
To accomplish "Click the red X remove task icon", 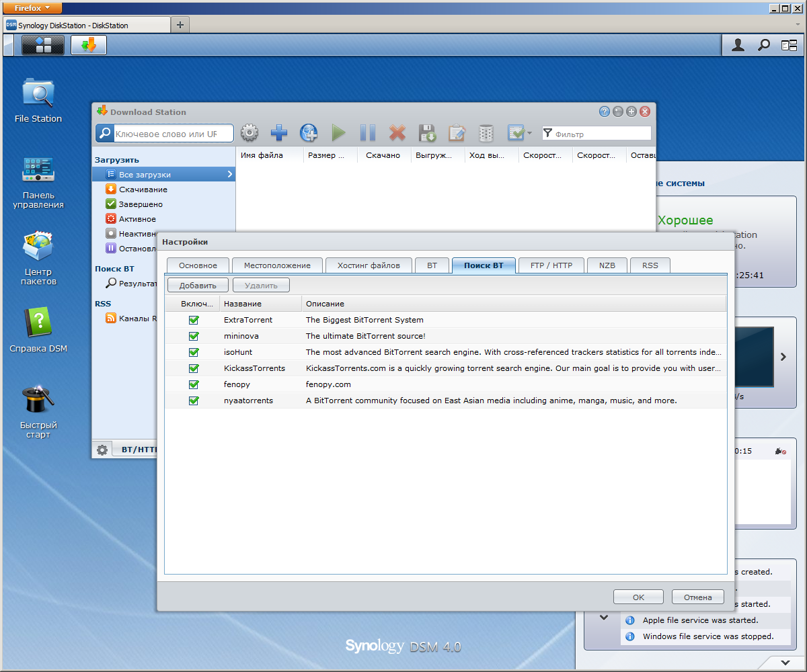I will click(397, 133).
